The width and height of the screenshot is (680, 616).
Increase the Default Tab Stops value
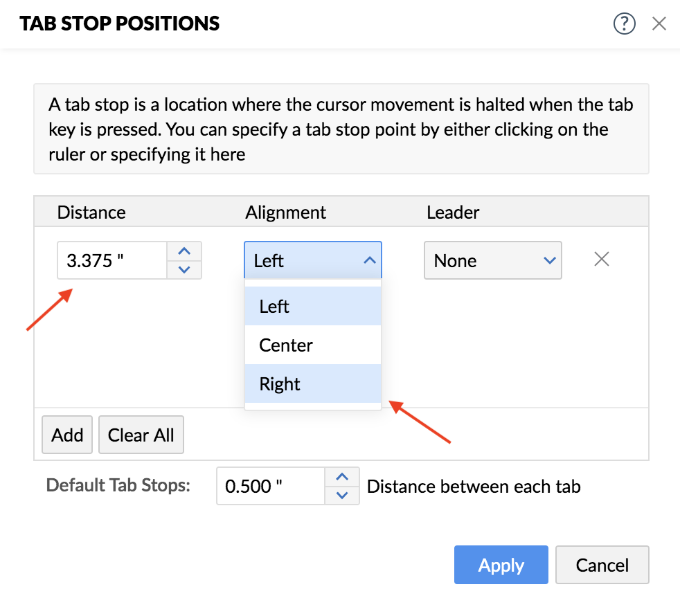click(342, 477)
